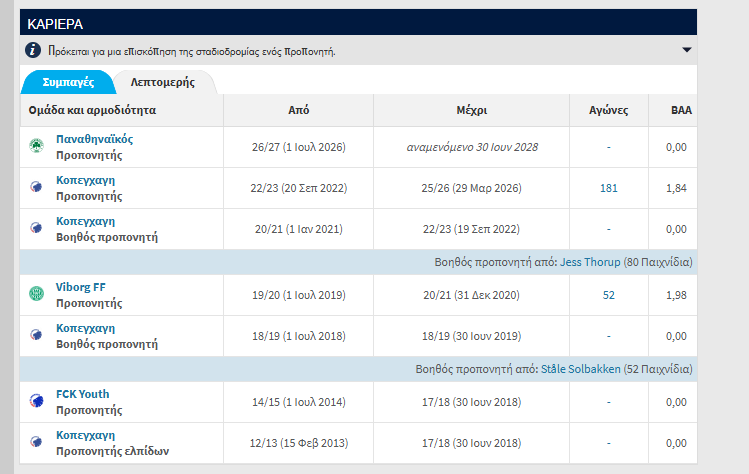Image resolution: width=749 pixels, height=474 pixels.
Task: Click Κοπεγχάγη crest in 22/23 Προπονητής row
Action: point(36,186)
